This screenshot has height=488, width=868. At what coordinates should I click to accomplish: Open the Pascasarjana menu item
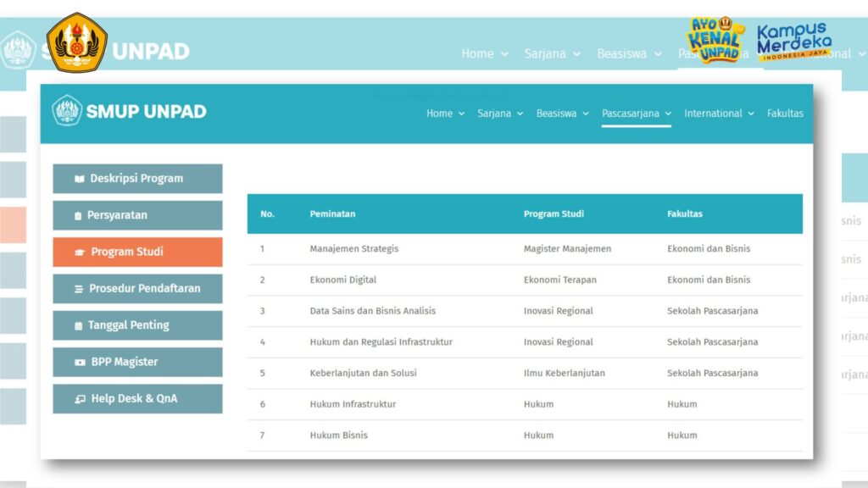[631, 114]
